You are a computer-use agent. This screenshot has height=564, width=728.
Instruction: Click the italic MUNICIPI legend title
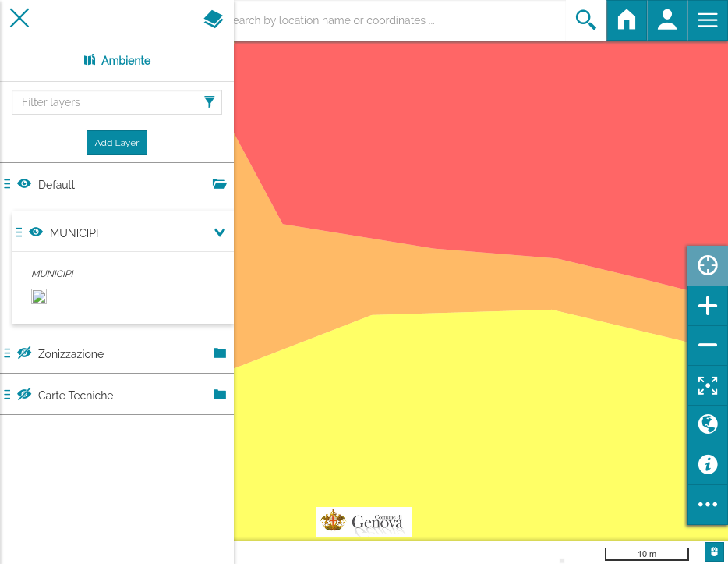pos(52,274)
